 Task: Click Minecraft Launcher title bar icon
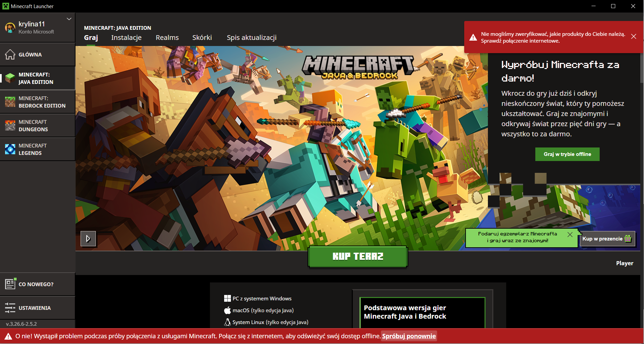[x=5, y=6]
